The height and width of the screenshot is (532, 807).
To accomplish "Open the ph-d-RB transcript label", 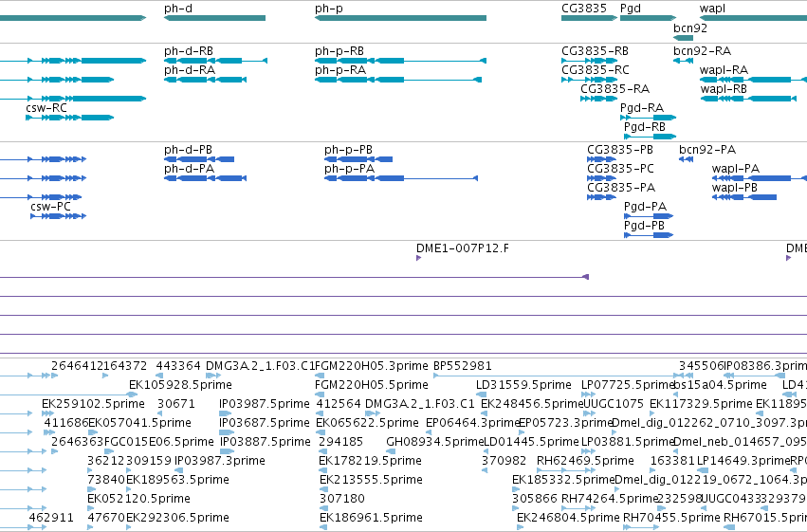I will [x=189, y=51].
